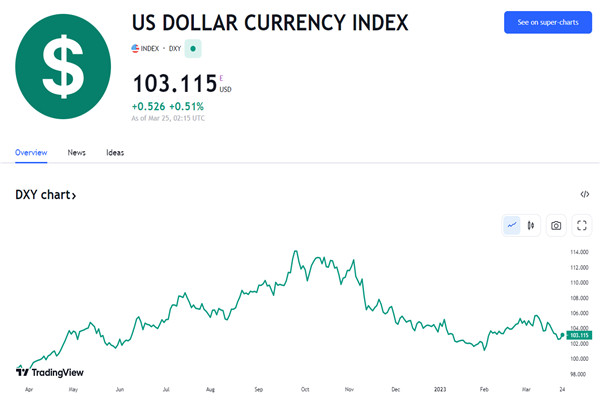Select the line chart style icon
This screenshot has width=600, height=400.
tap(512, 225)
